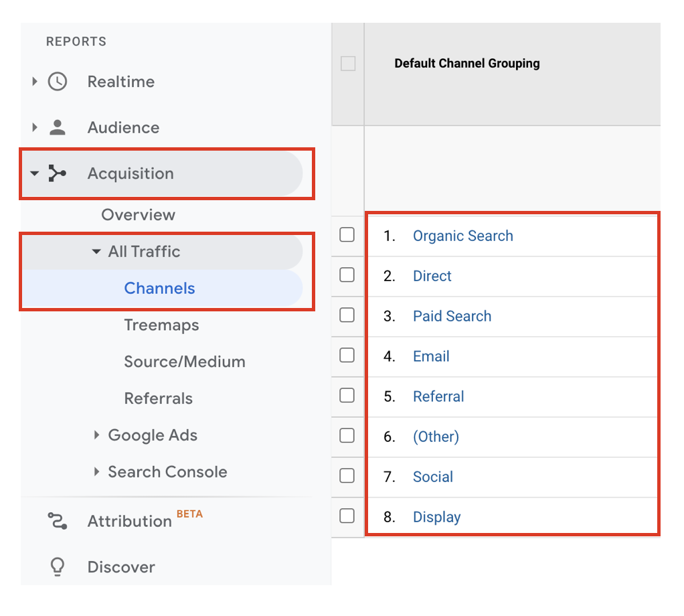This screenshot has height=616, width=684.
Task: Collapse the All Traffic submenu arrow
Action: click(96, 251)
